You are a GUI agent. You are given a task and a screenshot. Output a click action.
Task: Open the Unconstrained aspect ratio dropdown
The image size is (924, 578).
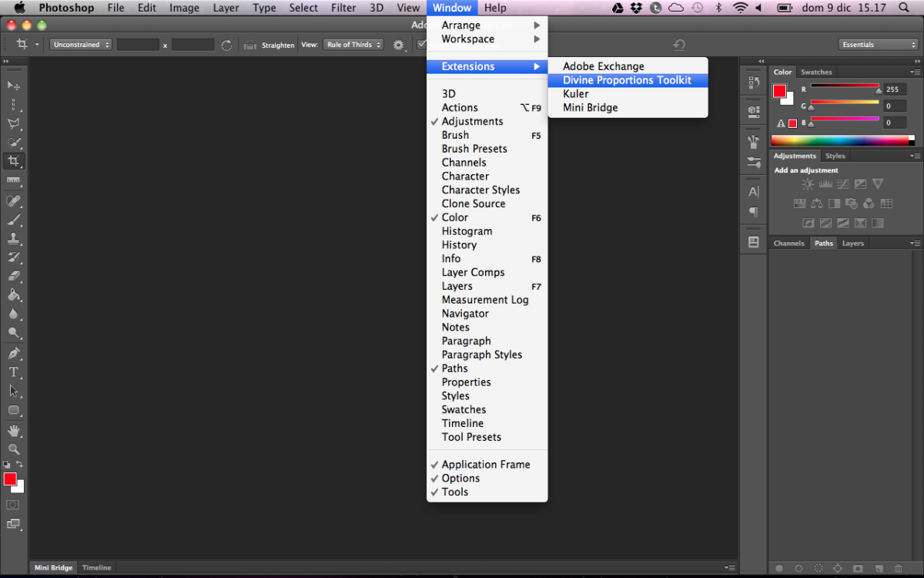[x=81, y=45]
